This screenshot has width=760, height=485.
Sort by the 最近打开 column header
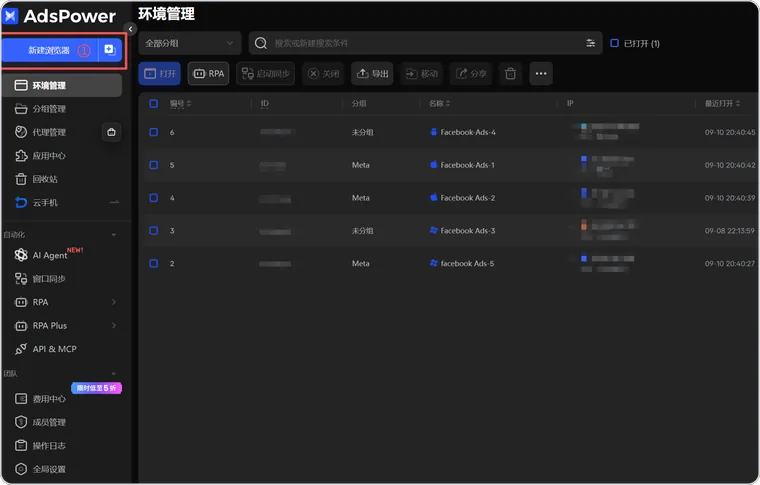(x=722, y=103)
